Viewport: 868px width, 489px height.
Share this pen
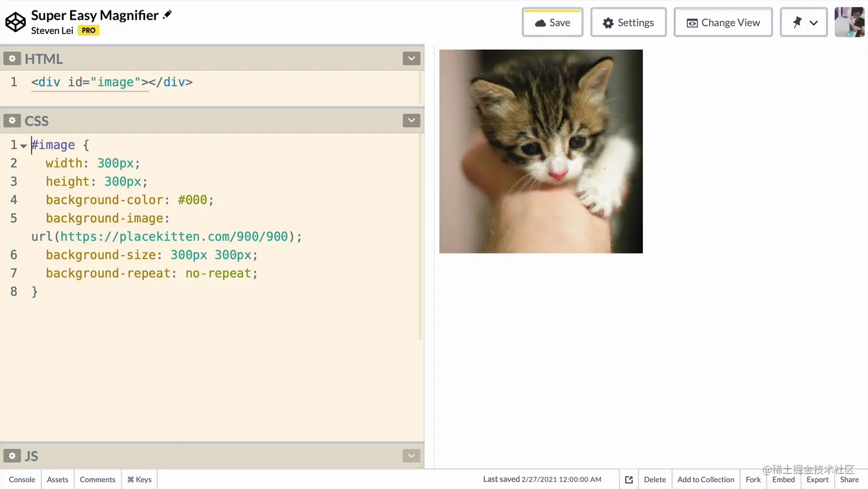point(849,479)
